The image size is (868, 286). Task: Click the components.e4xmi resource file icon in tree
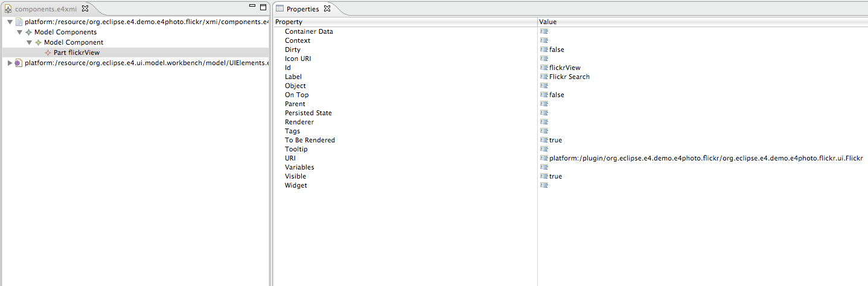pyautogui.click(x=19, y=22)
